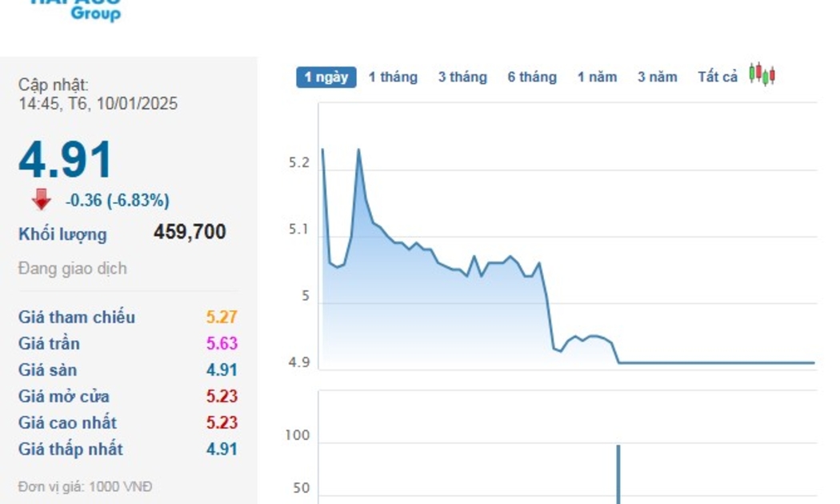Select the 1 ngày chart tab
The width and height of the screenshot is (840, 504).
tap(326, 77)
